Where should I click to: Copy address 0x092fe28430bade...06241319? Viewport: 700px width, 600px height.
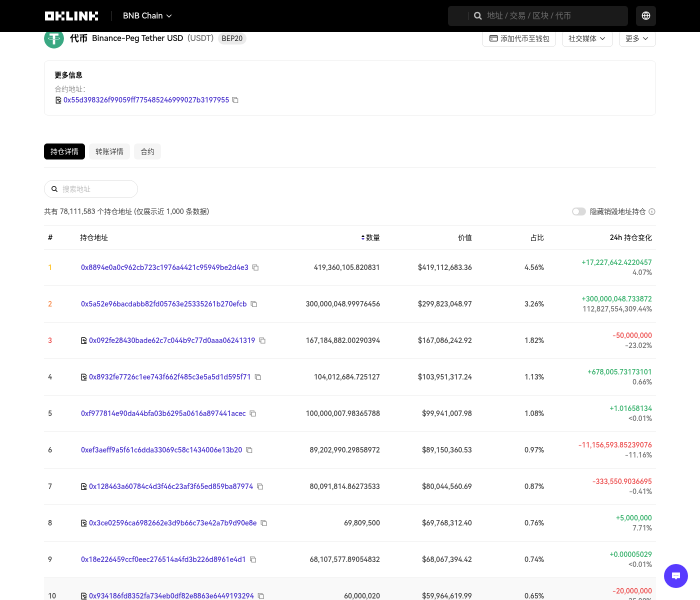coord(262,340)
